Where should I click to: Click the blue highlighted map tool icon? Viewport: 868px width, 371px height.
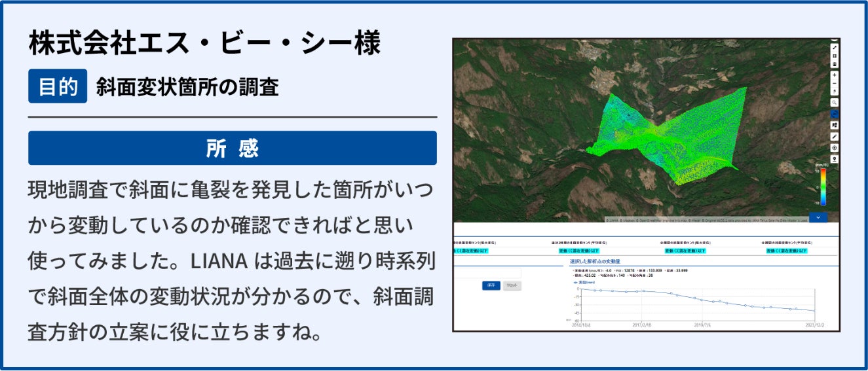click(835, 115)
